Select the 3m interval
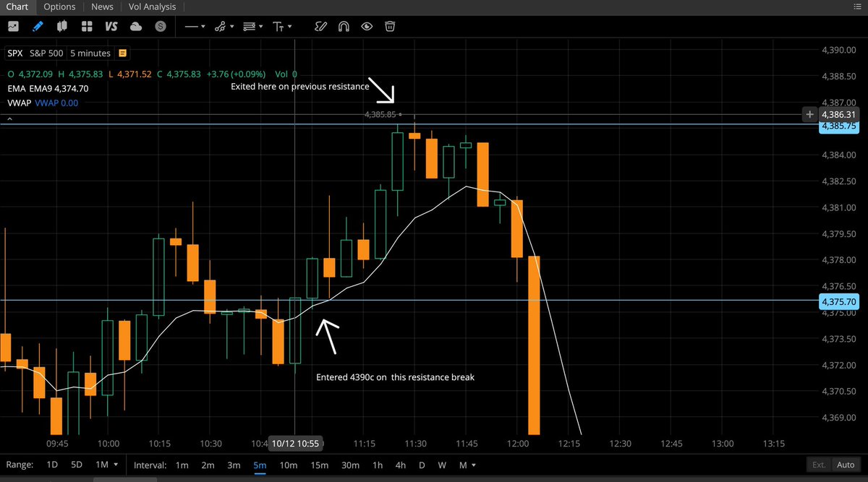 click(x=234, y=465)
